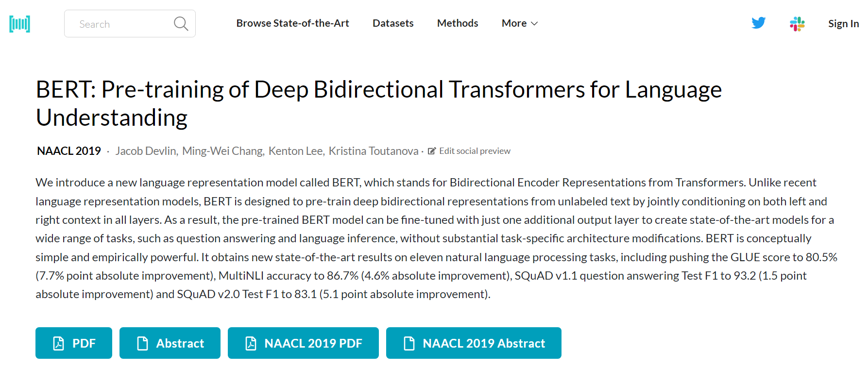
Task: Open Kristina Toutanova's author page
Action: point(373,151)
